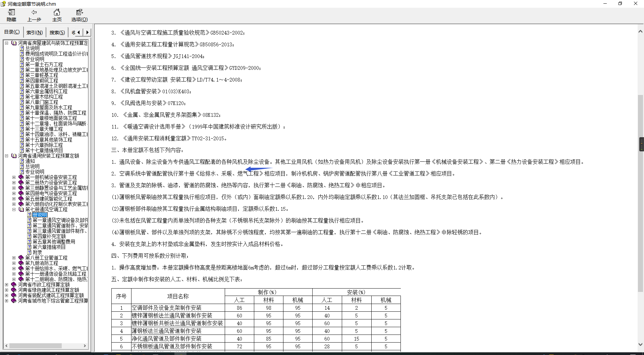Image resolution: width=644 pixels, height=355 pixels.
Task: Open 第十六章拆除工程 topic
Action: [x=44, y=145]
